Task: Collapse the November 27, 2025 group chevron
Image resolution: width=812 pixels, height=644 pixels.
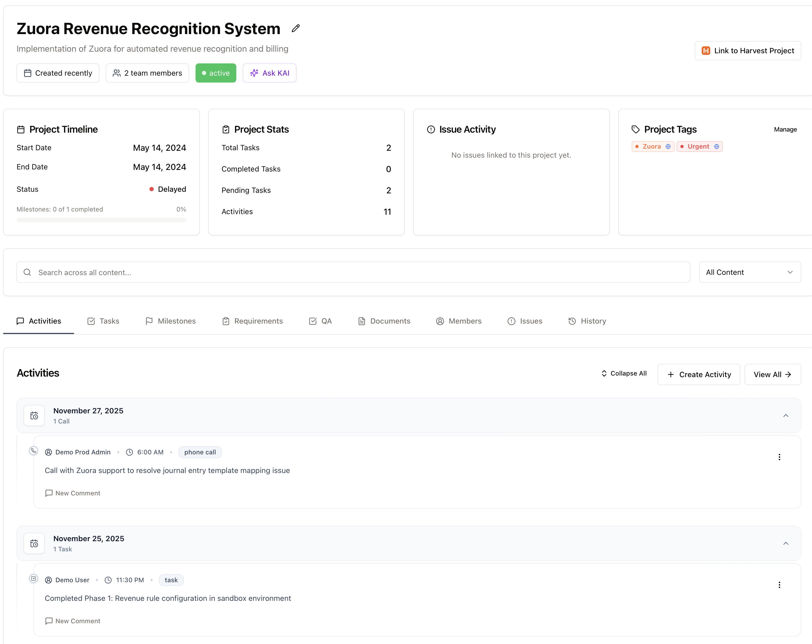Action: pos(786,415)
